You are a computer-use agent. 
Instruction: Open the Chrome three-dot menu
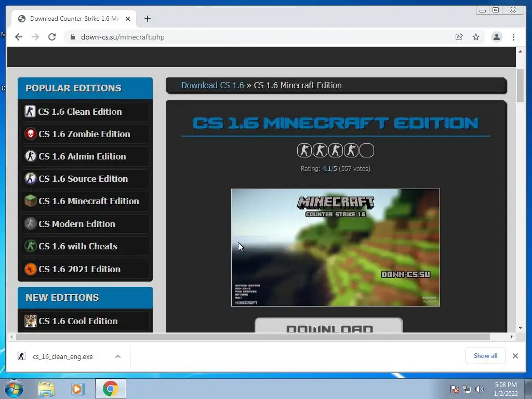pyautogui.click(x=513, y=37)
